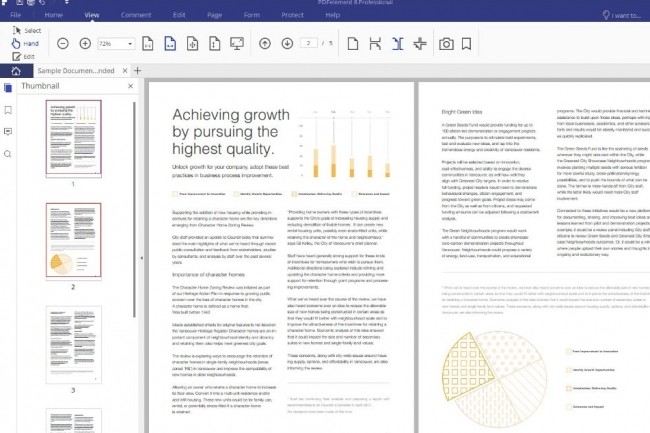
Task: Open the Page tab
Action: (214, 15)
